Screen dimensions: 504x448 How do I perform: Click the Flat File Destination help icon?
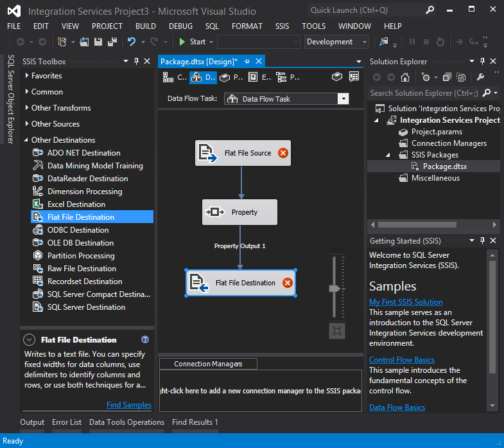[x=145, y=340]
